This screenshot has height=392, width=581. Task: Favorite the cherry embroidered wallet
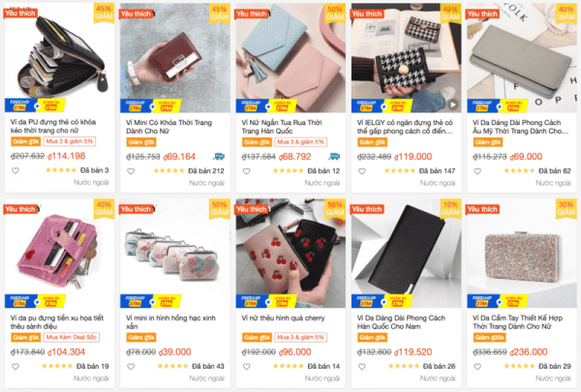(246, 367)
